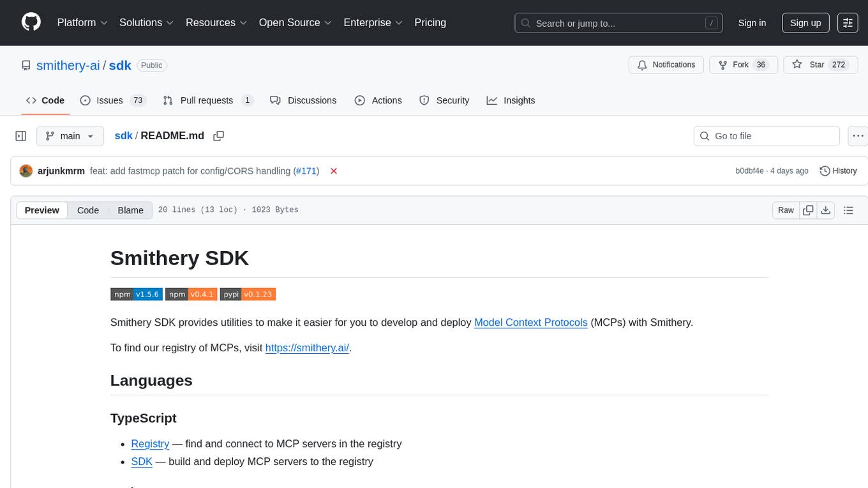Viewport: 868px width, 488px height.
Task: Switch to the Insights tab
Action: [511, 100]
